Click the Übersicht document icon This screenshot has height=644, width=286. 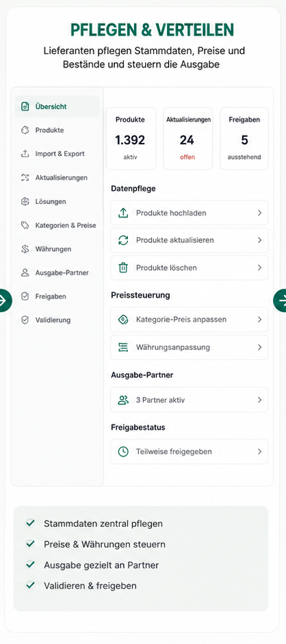coord(25,107)
